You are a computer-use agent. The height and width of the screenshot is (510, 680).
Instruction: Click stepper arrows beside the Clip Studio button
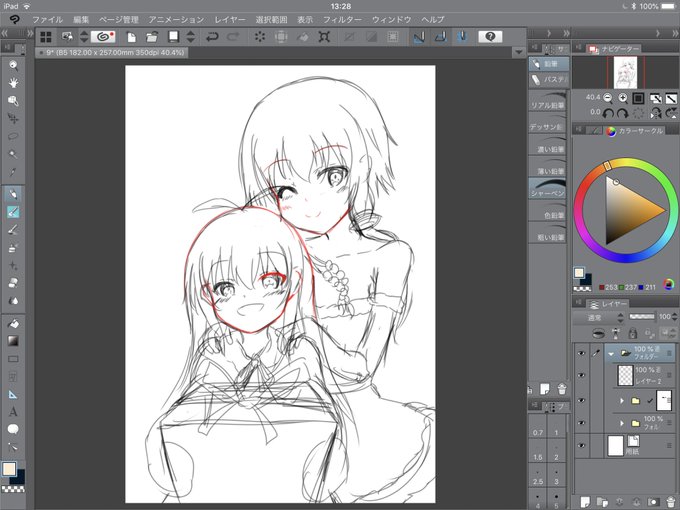pos(84,37)
